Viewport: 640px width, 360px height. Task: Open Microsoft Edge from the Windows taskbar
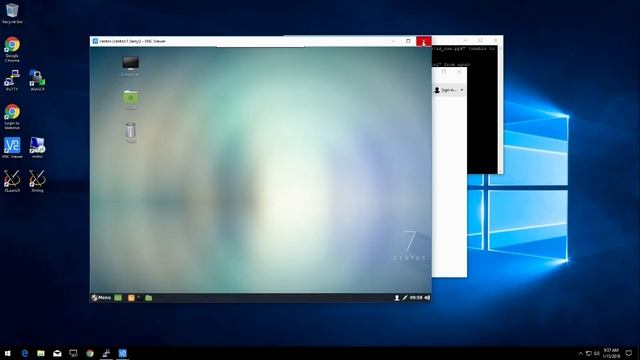tap(24, 353)
